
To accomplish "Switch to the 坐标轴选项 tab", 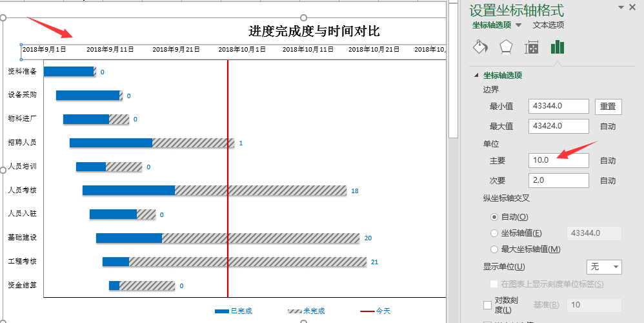I will 492,25.
